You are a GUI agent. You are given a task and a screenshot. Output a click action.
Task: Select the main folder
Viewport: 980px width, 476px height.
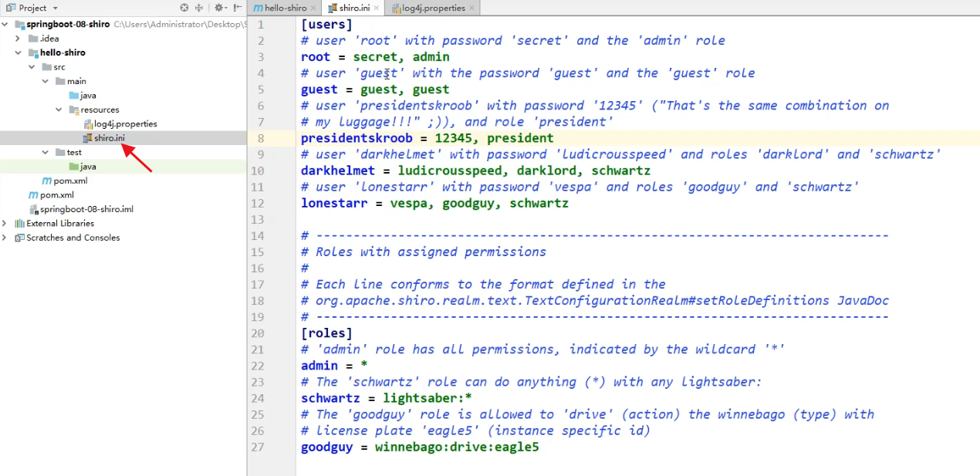(76, 81)
